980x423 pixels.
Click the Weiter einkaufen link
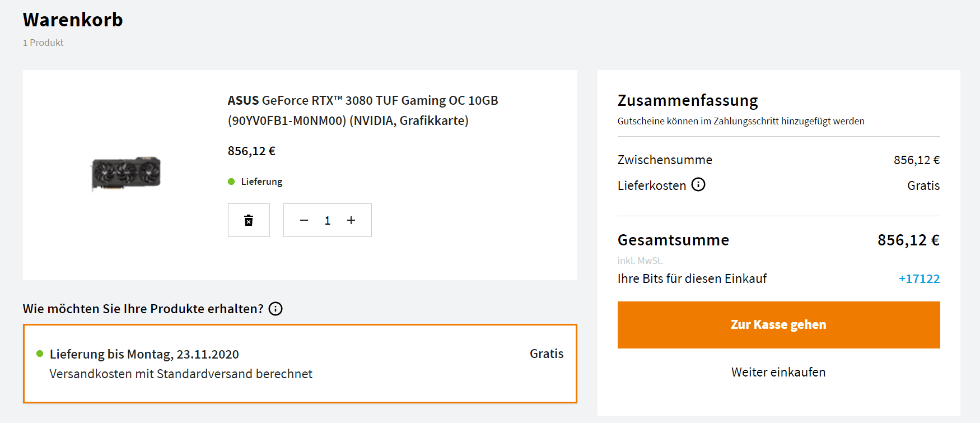click(778, 373)
